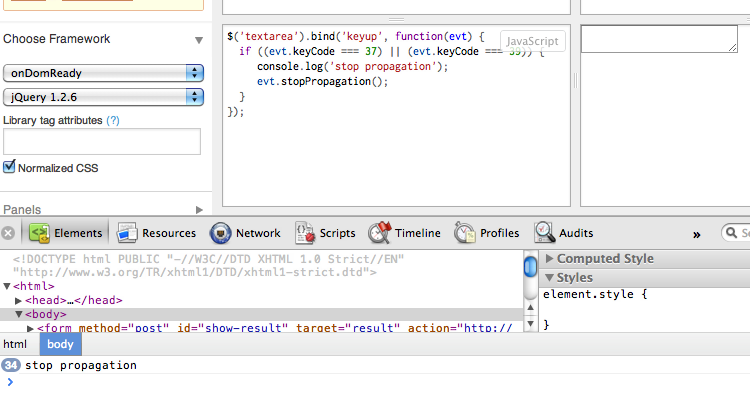
Task: Show more devtools panels via chevron
Action: tap(696, 234)
